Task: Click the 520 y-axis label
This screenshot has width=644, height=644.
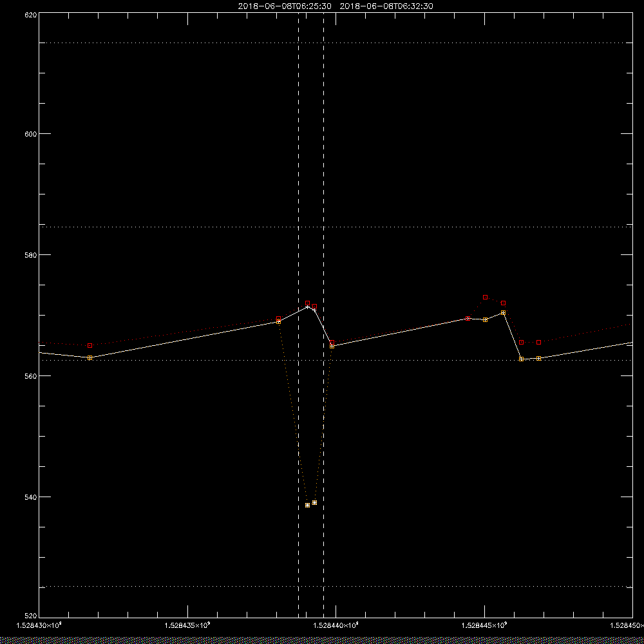Action: 32,616
